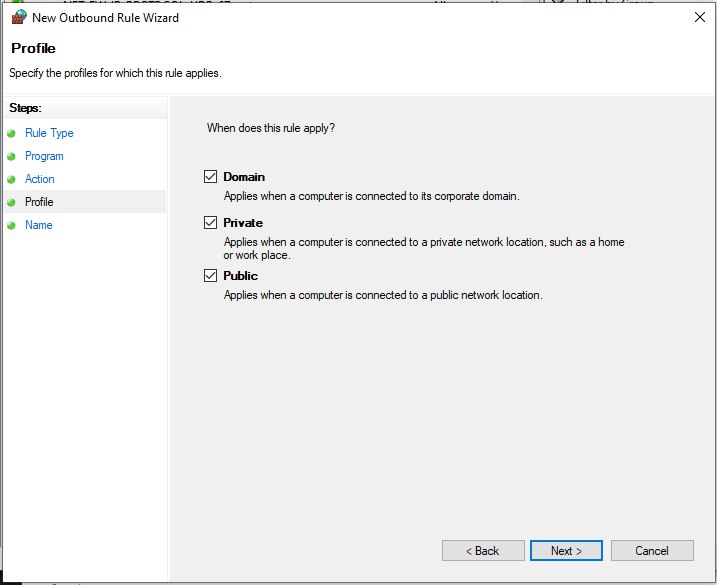717x585 pixels.
Task: Click green bullet beside Profile step
Action: point(11,202)
